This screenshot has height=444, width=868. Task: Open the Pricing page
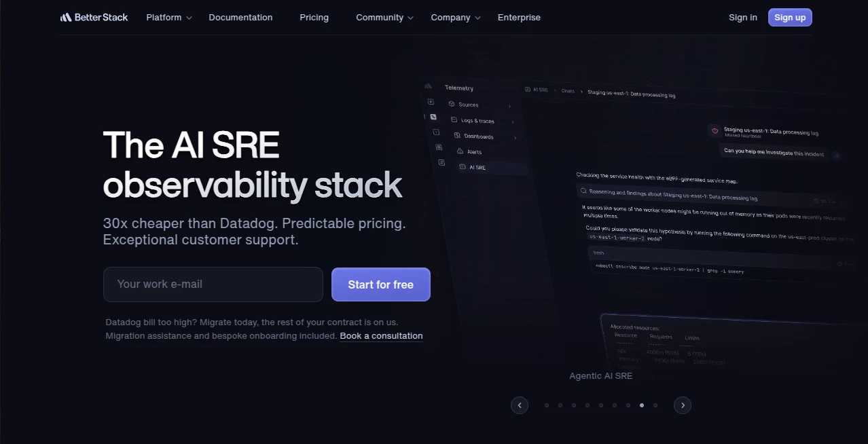click(x=314, y=18)
